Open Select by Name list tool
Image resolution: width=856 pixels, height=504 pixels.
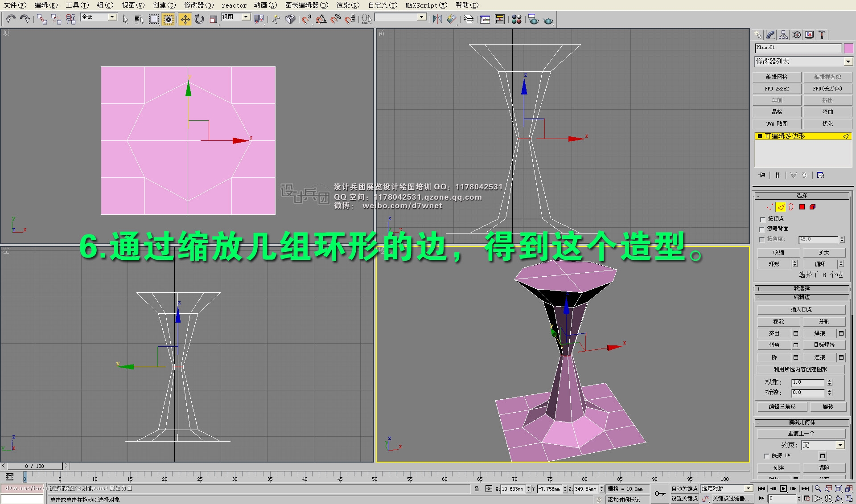[139, 19]
